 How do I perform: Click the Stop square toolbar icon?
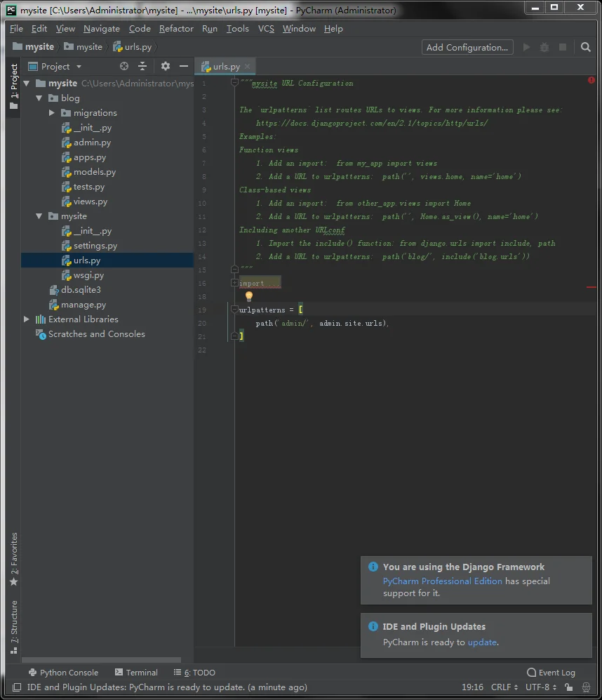563,47
